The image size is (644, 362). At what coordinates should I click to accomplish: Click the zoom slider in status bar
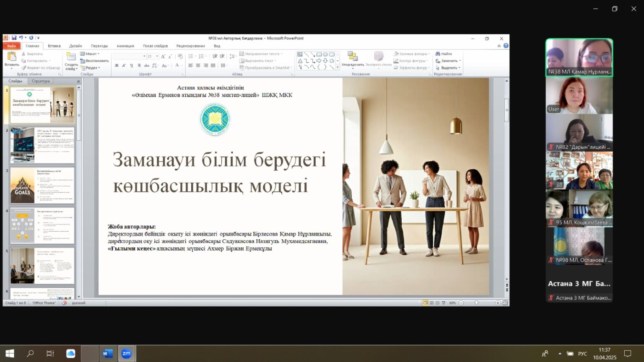tap(477, 303)
